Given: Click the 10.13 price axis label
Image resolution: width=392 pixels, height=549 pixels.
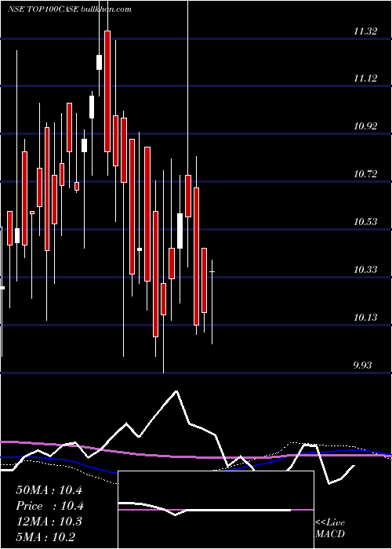Looking at the screenshot, I should point(365,318).
